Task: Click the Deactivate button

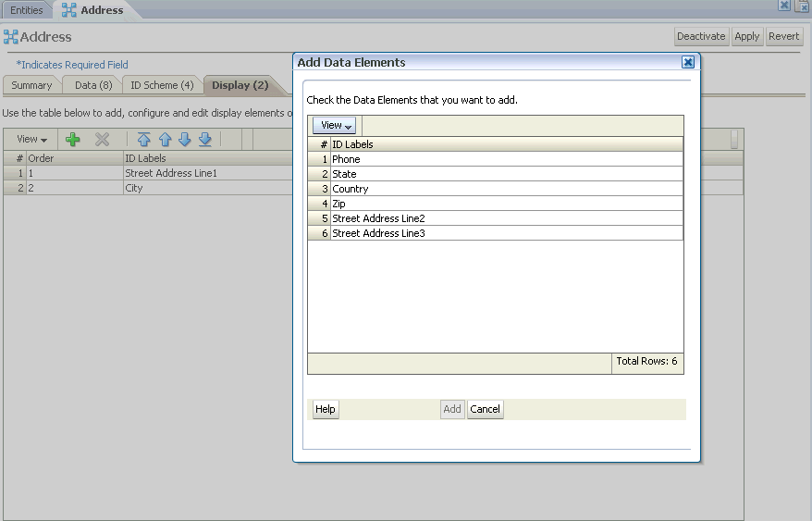Action: 700,36
